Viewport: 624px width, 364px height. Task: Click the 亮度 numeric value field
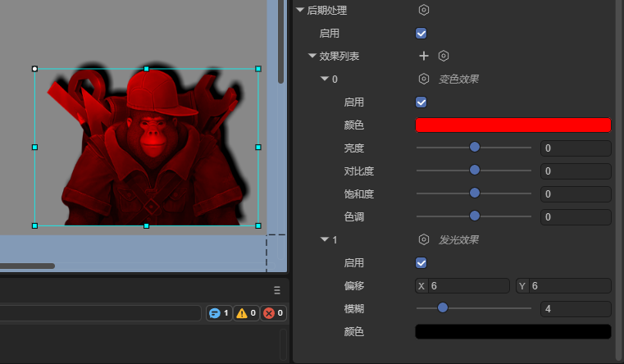tap(576, 148)
